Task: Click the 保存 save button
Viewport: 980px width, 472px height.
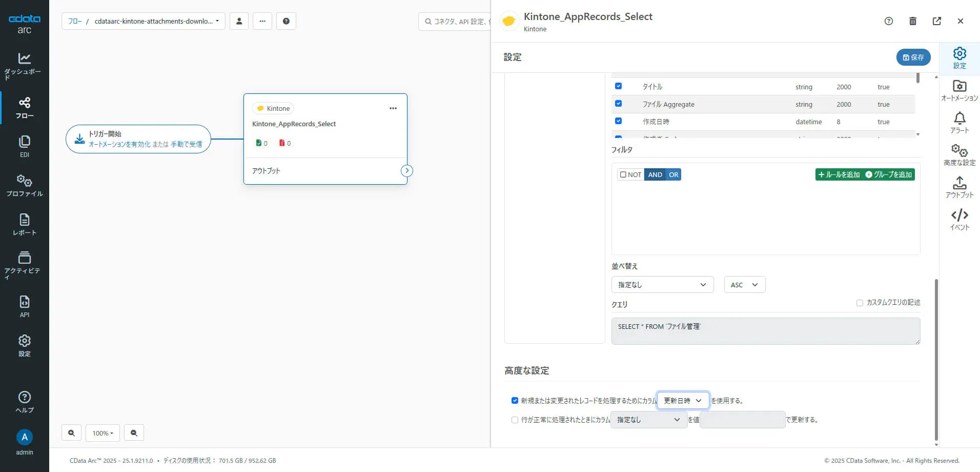Action: click(913, 57)
